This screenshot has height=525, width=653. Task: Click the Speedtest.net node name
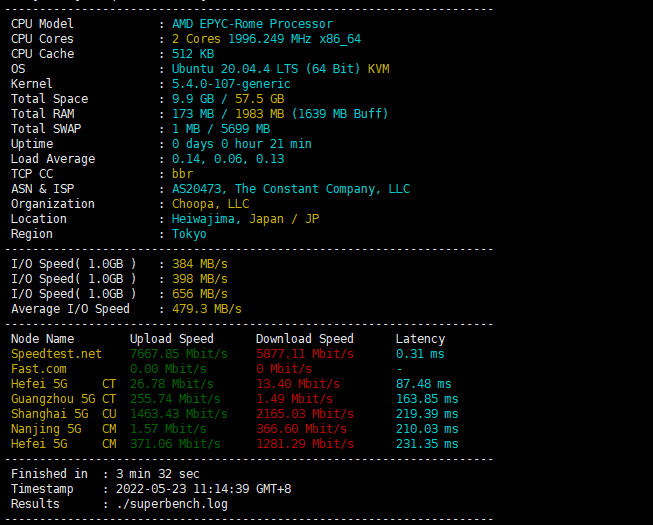[x=56, y=353]
